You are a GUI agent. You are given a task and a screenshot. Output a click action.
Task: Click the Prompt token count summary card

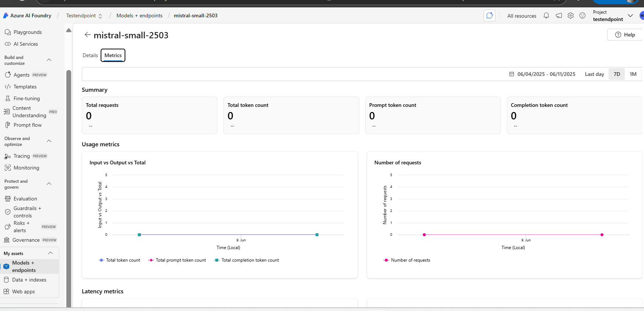pos(433,115)
